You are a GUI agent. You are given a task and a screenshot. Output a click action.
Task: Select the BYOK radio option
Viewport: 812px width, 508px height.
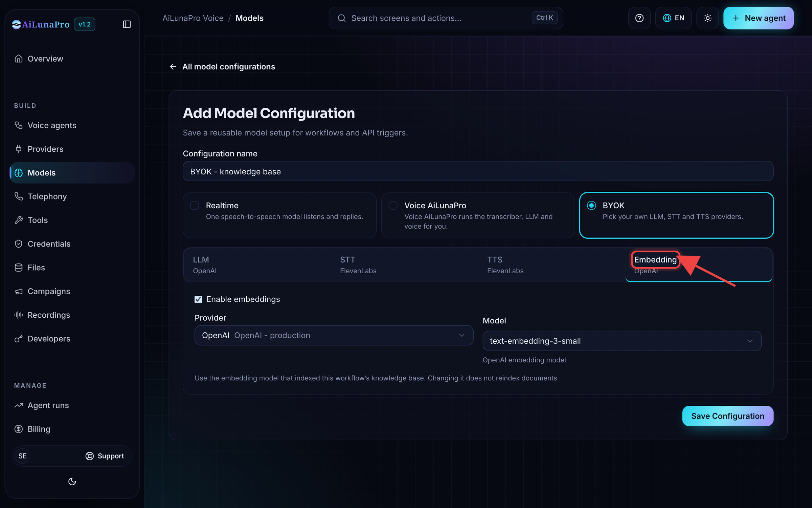coord(591,206)
